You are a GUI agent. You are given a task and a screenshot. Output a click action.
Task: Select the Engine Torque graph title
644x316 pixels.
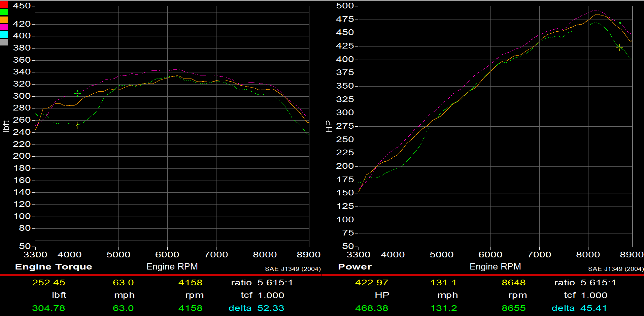pos(53,266)
